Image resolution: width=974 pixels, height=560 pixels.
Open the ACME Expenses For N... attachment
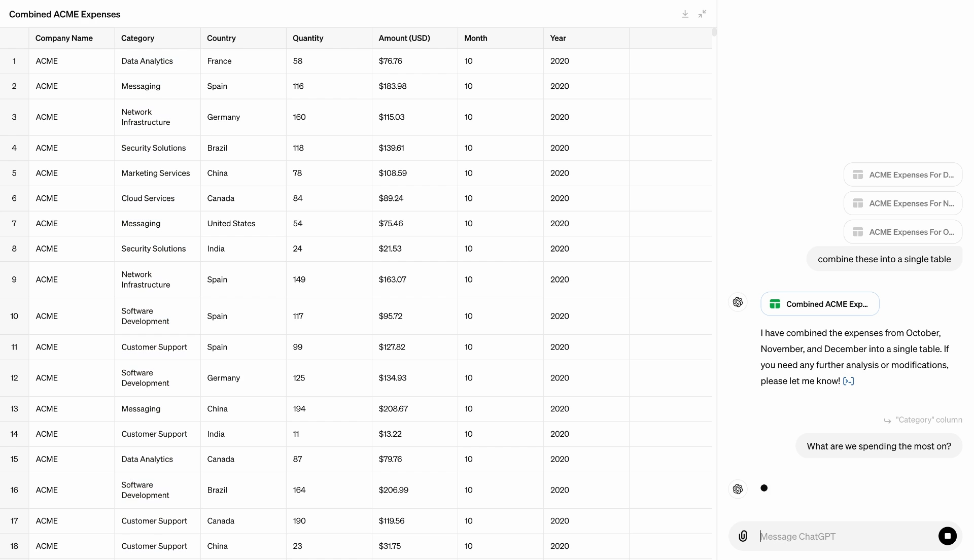903,203
